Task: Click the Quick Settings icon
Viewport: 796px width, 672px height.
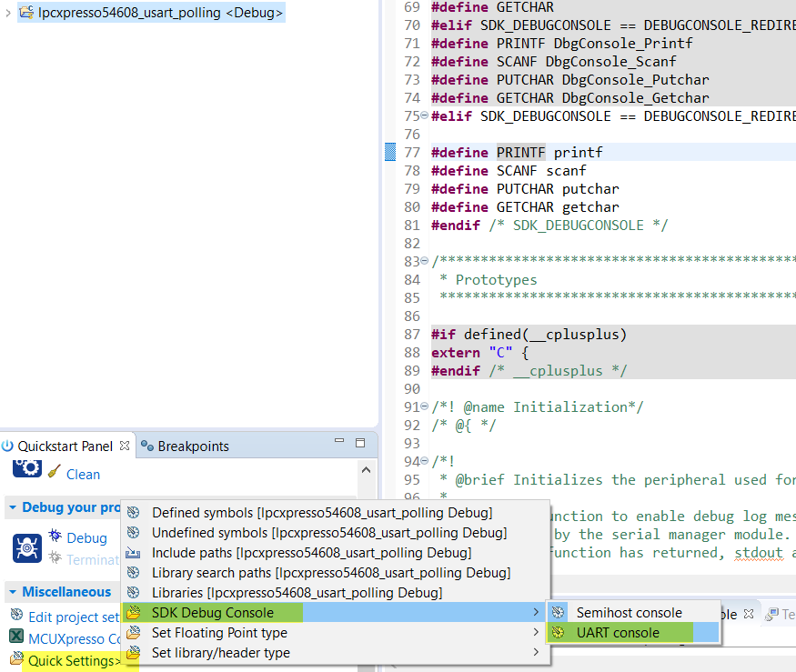Action: [16, 658]
